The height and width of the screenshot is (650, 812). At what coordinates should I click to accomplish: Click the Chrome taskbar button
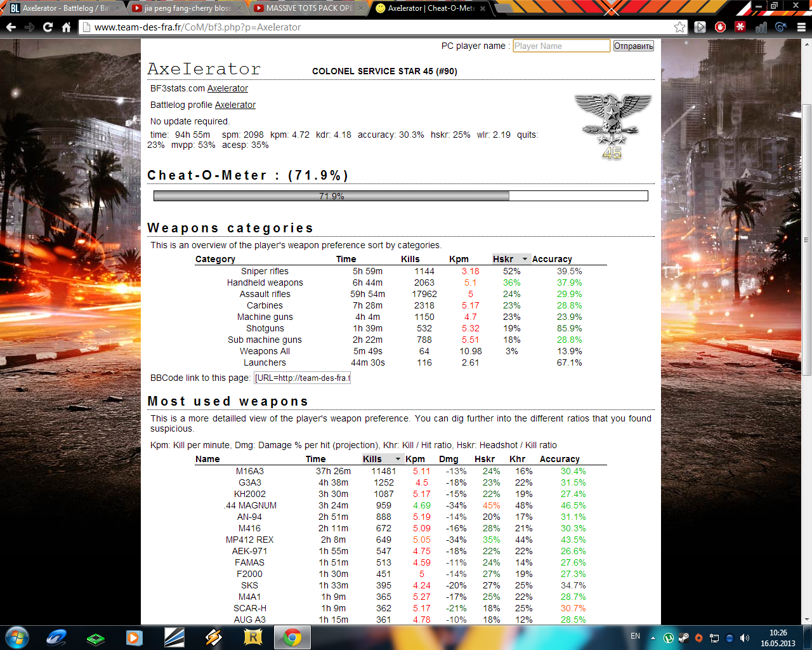292,637
